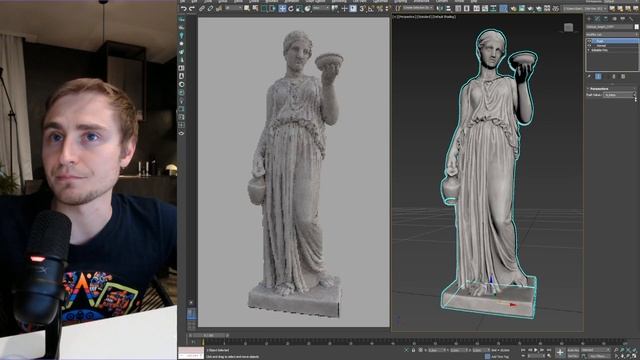The height and width of the screenshot is (360, 640).
Task: Open the selection filter dropdown
Action: tap(234, 8)
